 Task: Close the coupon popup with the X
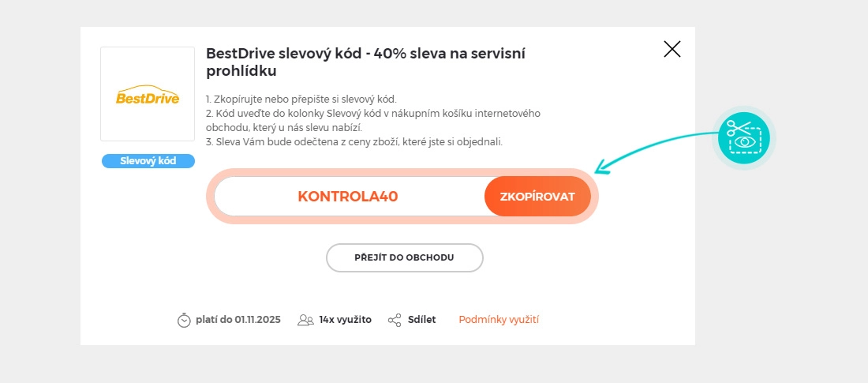672,50
